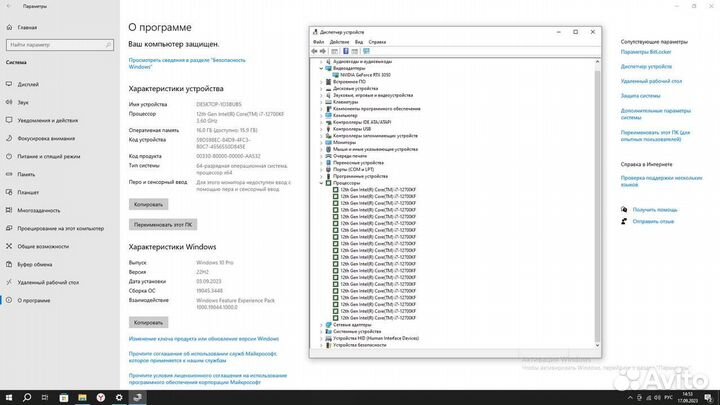The height and width of the screenshot is (405, 720).
Task: Select the NVIDIA GeForce RTX 3050 device
Action: (366, 75)
